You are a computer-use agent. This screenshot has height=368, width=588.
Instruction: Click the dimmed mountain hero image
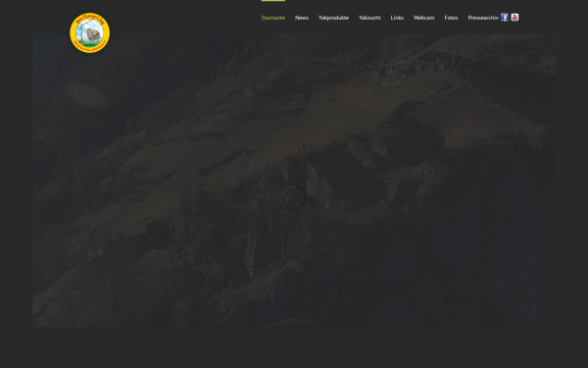[294, 182]
